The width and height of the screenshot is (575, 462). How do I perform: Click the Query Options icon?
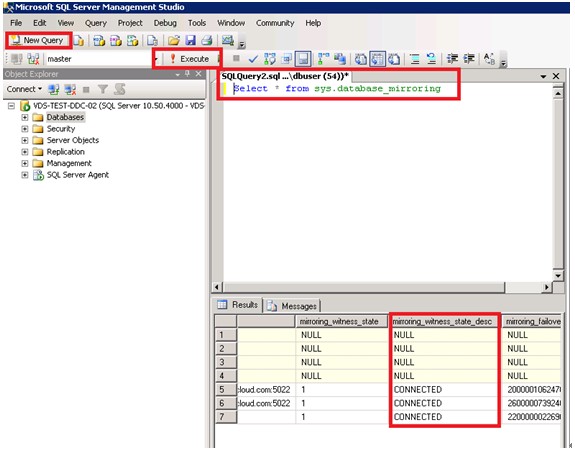(287, 59)
